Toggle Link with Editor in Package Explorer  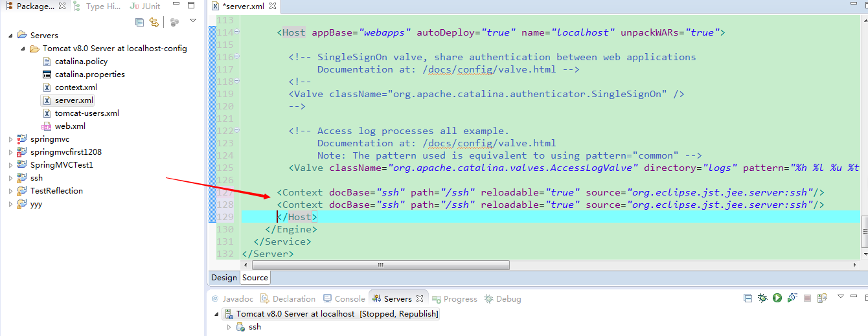tap(154, 22)
